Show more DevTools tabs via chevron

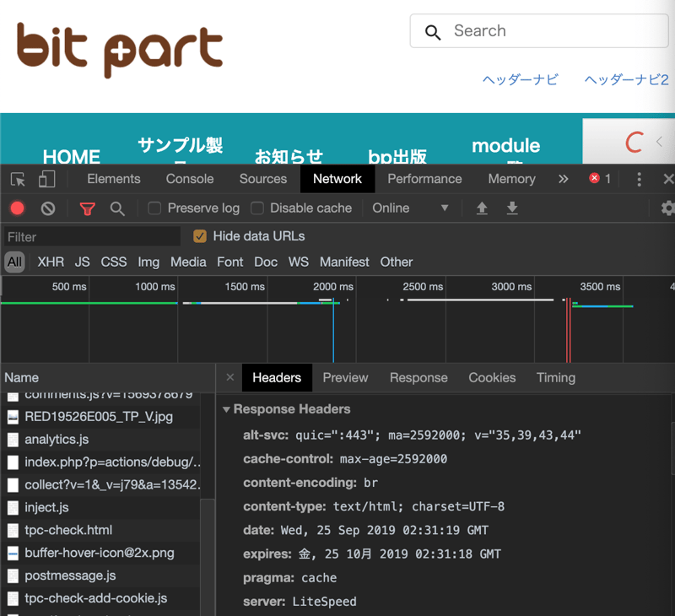(x=564, y=179)
